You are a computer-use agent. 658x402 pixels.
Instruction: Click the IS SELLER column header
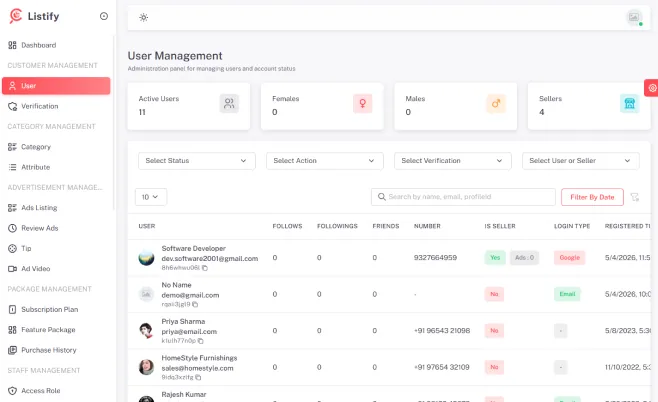pyautogui.click(x=500, y=226)
